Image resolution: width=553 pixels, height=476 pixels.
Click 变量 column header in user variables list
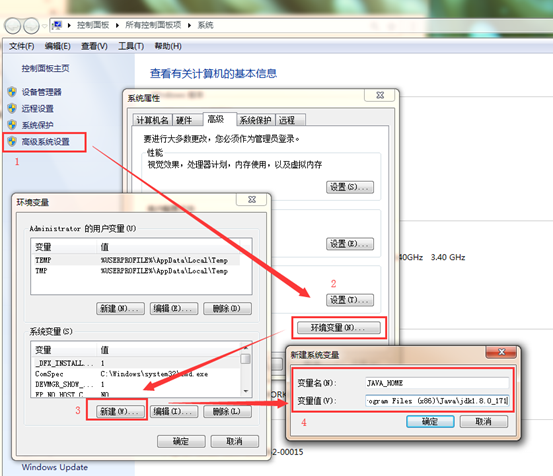63,247
